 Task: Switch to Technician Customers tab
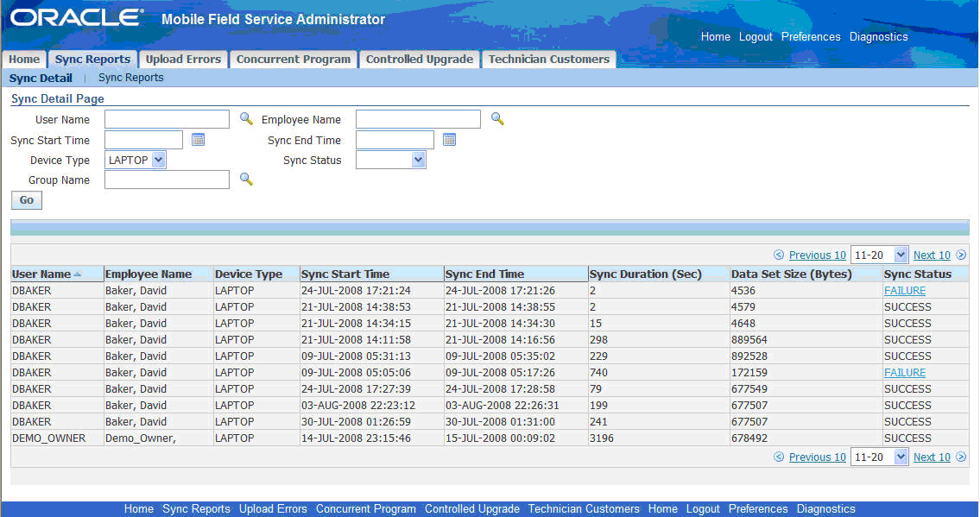click(549, 60)
